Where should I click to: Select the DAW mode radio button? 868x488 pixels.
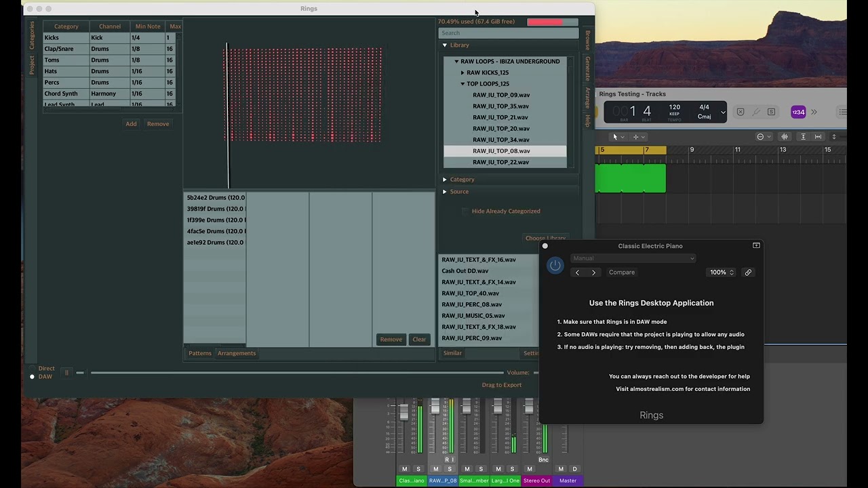(x=32, y=377)
